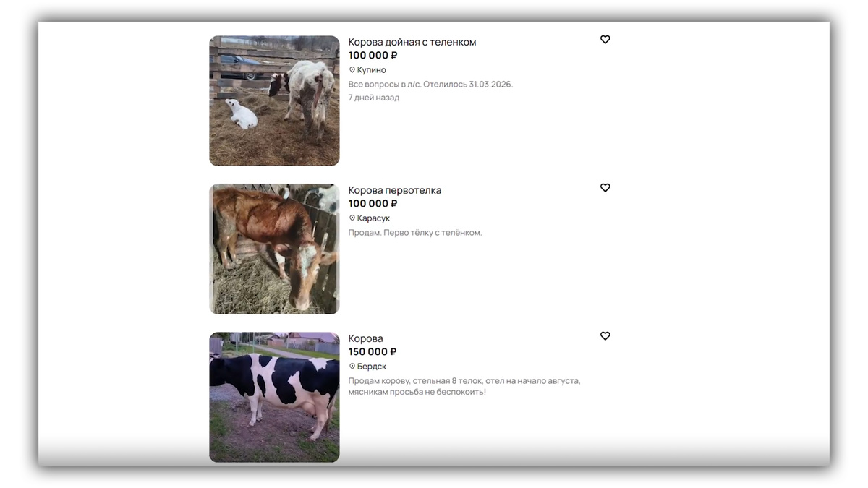Open the photo of cow with white calf
868x488 pixels.
pos(274,101)
